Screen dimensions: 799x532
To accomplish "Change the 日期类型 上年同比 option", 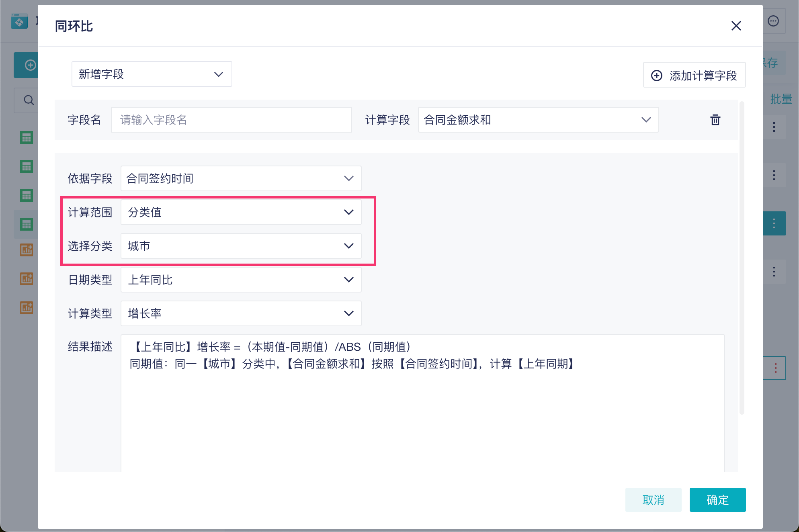I will click(x=241, y=280).
